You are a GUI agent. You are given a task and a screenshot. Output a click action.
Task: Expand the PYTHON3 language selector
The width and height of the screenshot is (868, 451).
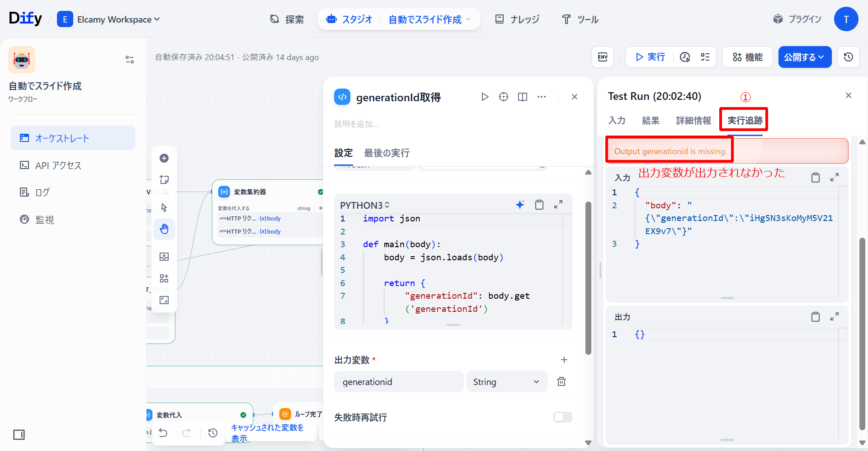tap(364, 205)
